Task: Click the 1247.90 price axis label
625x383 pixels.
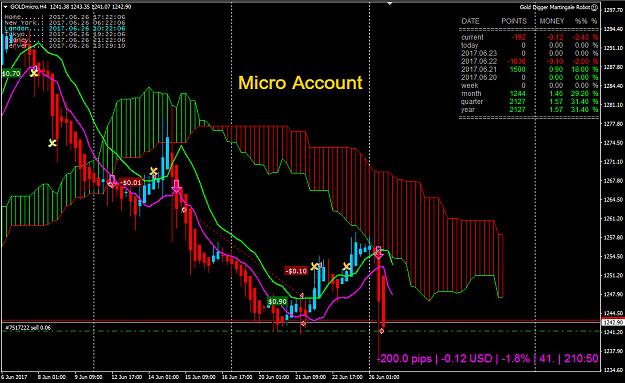Action: pos(613,294)
